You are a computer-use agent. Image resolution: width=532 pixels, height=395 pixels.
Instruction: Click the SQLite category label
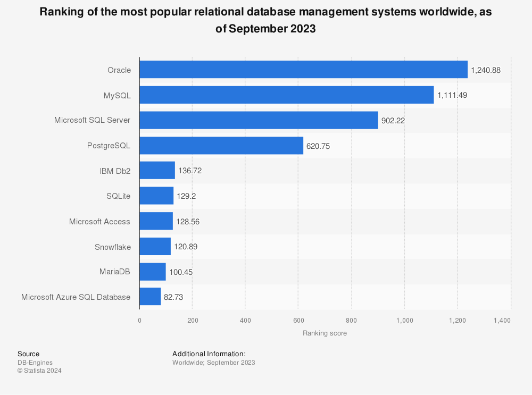click(x=119, y=196)
